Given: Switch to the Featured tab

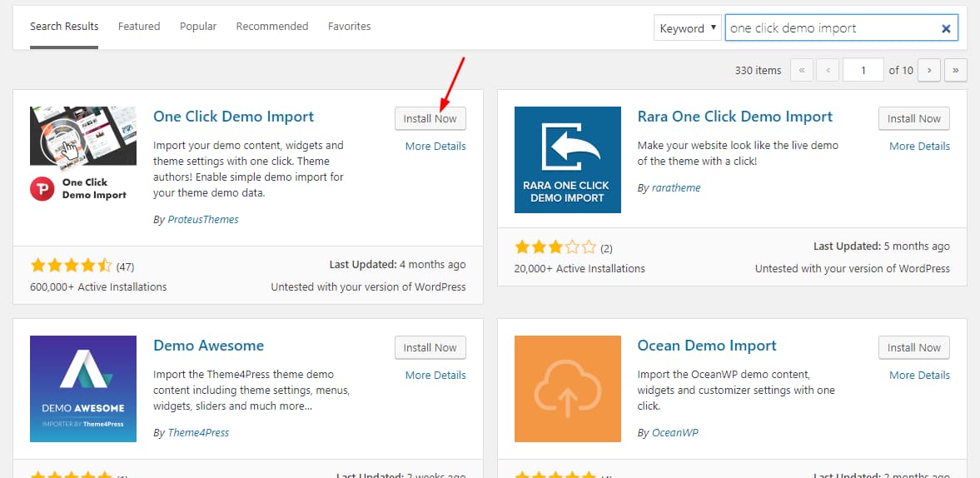Looking at the screenshot, I should (139, 27).
